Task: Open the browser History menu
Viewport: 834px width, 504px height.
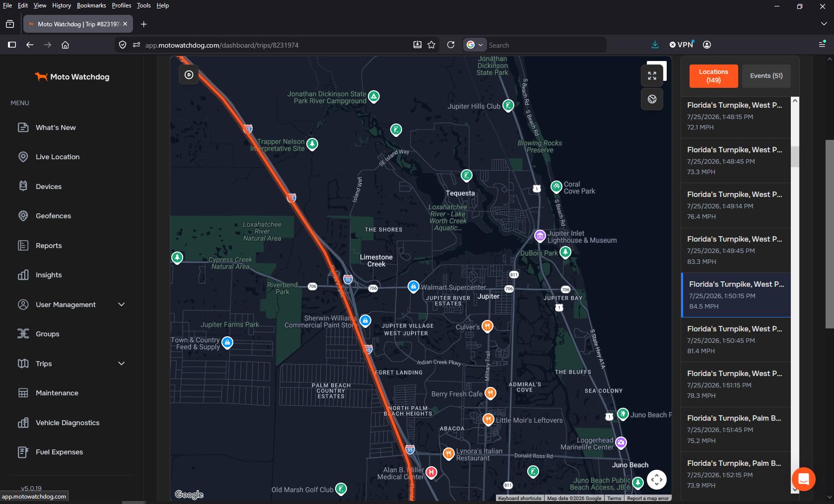Action: [x=62, y=5]
